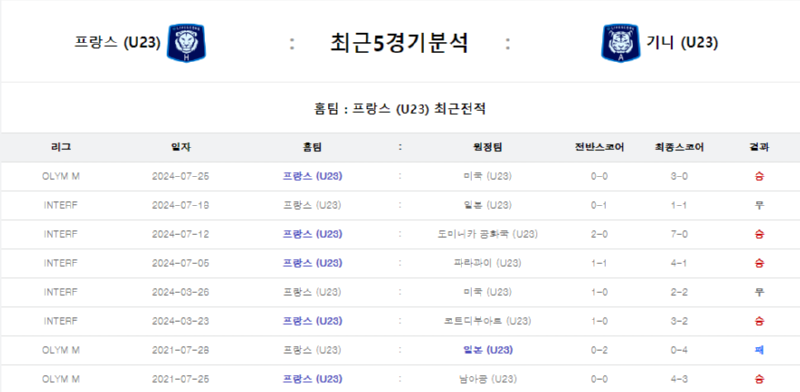Click the 승 result for the 2021-07-25 match

(x=759, y=380)
